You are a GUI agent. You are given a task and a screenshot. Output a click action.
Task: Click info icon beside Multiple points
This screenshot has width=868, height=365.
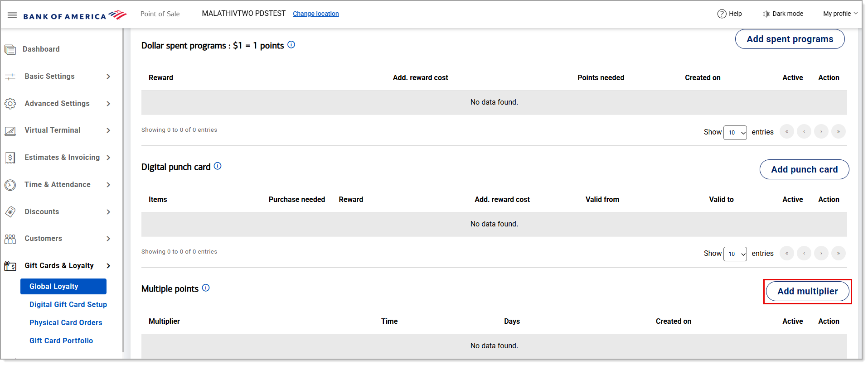coord(206,288)
